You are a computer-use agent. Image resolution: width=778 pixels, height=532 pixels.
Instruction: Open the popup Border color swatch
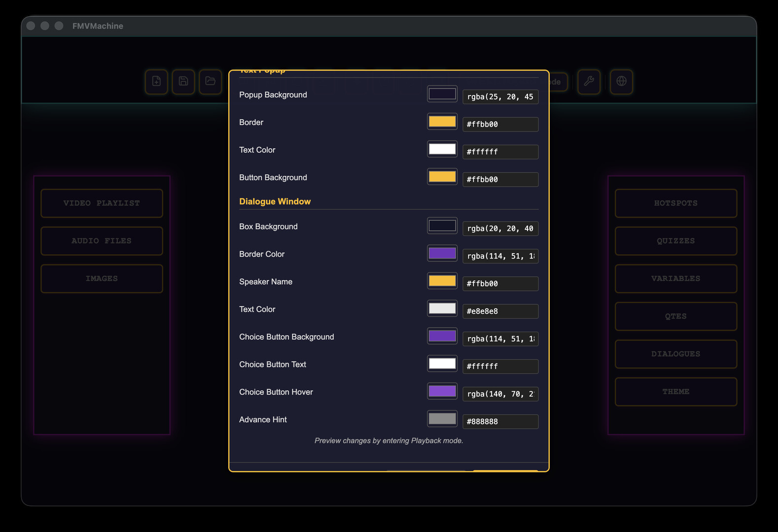tap(442, 122)
